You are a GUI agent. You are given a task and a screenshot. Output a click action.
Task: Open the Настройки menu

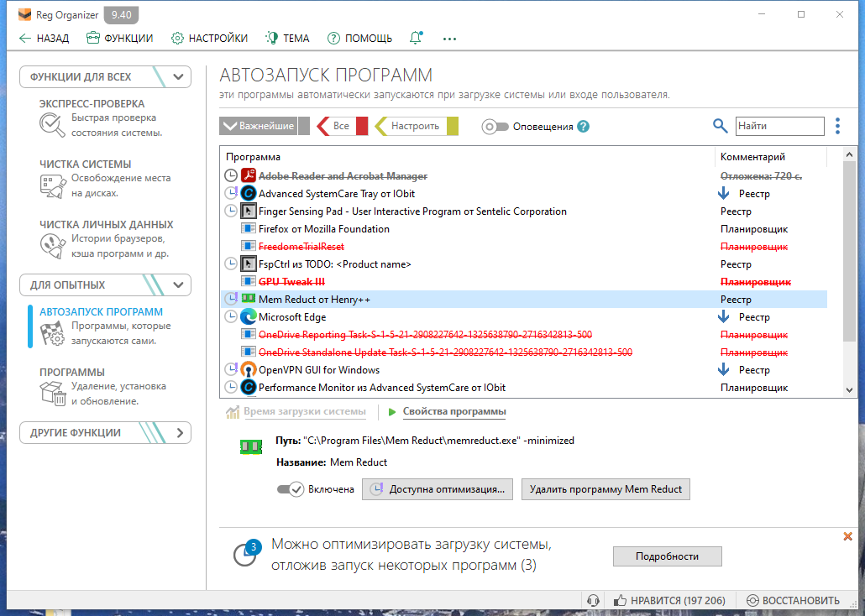tap(209, 38)
